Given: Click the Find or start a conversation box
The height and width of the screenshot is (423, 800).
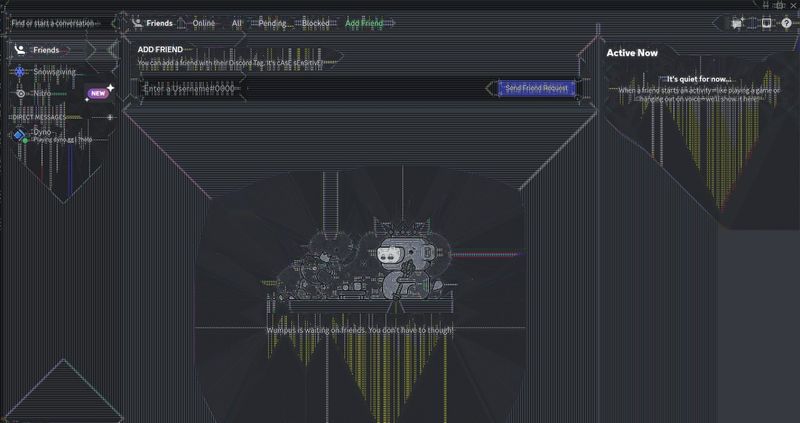Looking at the screenshot, I should coord(60,23).
